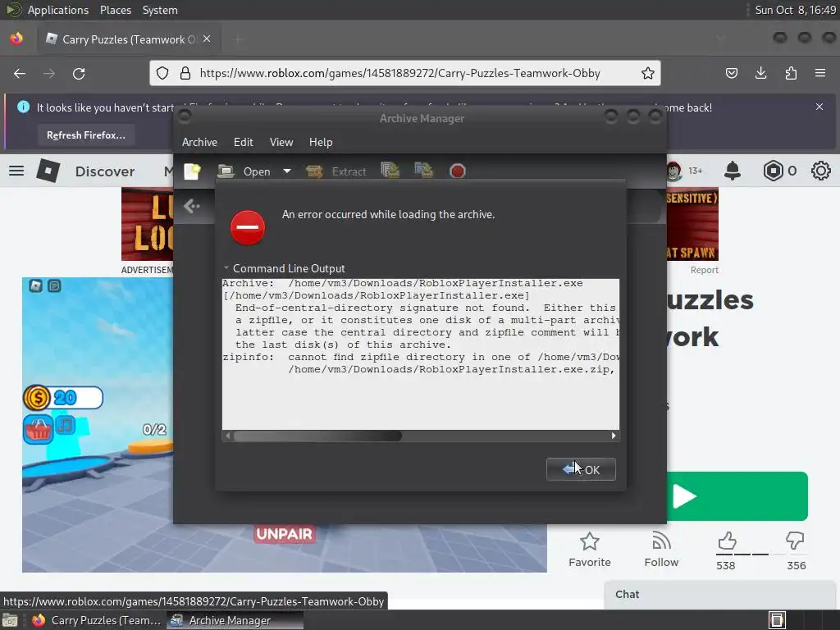The width and height of the screenshot is (840, 630).
Task: Open the Roblox Chat panel
Action: tap(722, 595)
